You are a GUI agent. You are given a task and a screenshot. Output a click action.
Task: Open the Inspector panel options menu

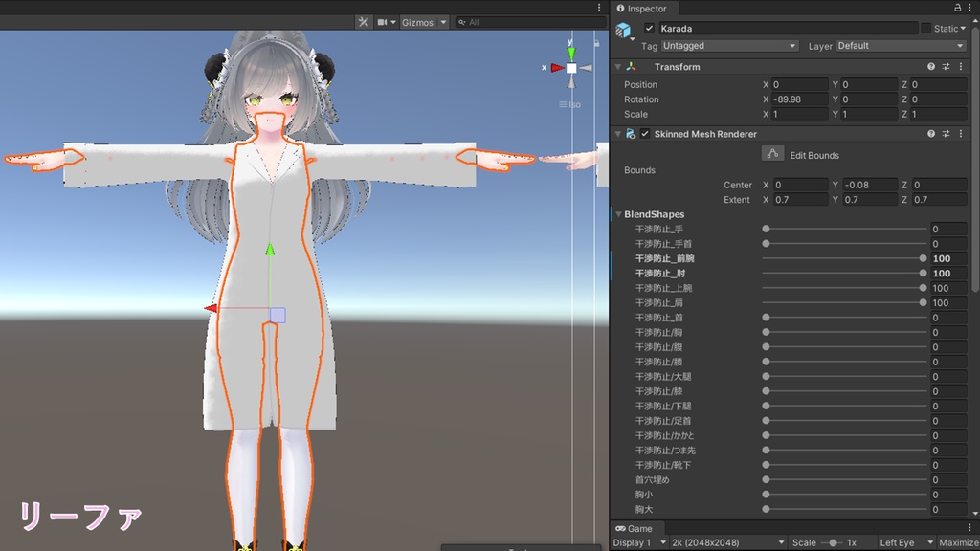(970, 8)
